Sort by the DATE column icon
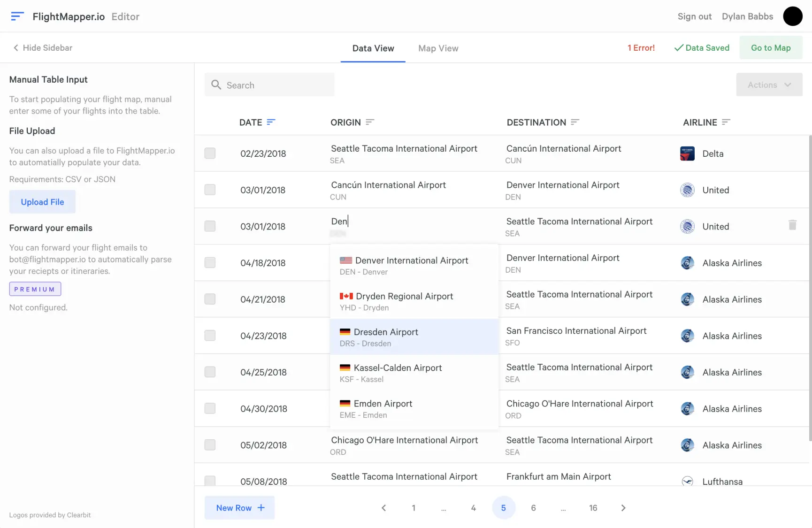 click(271, 122)
